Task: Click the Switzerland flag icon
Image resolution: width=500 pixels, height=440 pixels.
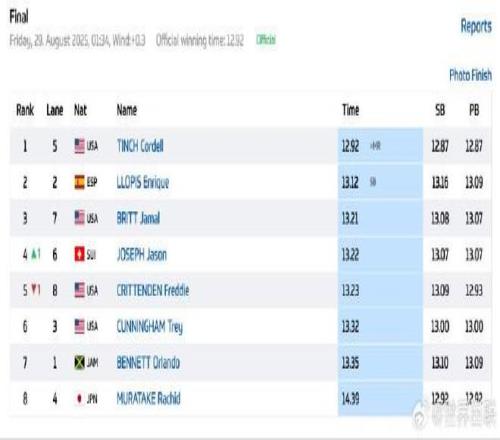Action: (x=79, y=255)
